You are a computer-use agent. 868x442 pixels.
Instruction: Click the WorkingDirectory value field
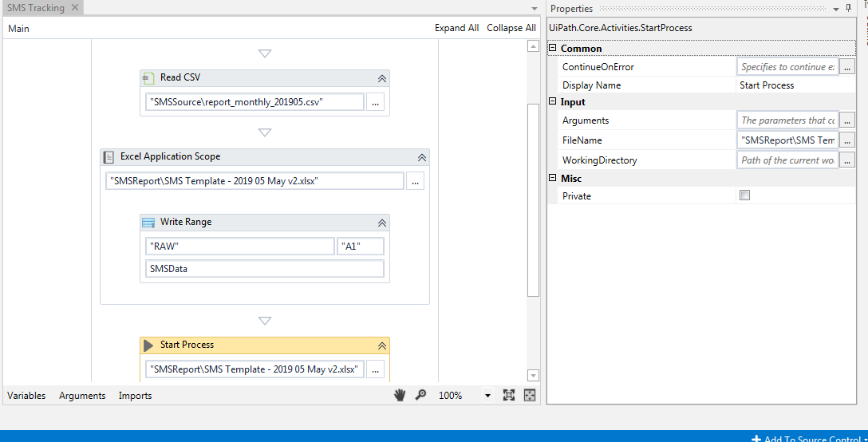coord(787,160)
